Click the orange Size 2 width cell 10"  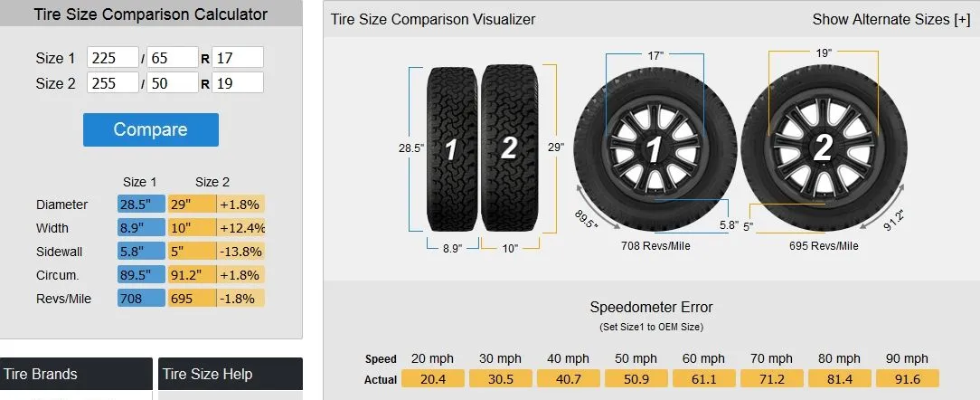(192, 228)
